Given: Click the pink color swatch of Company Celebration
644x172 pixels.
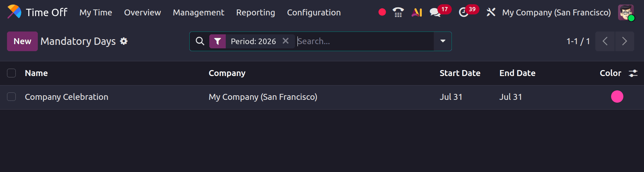Looking at the screenshot, I should coord(617,96).
